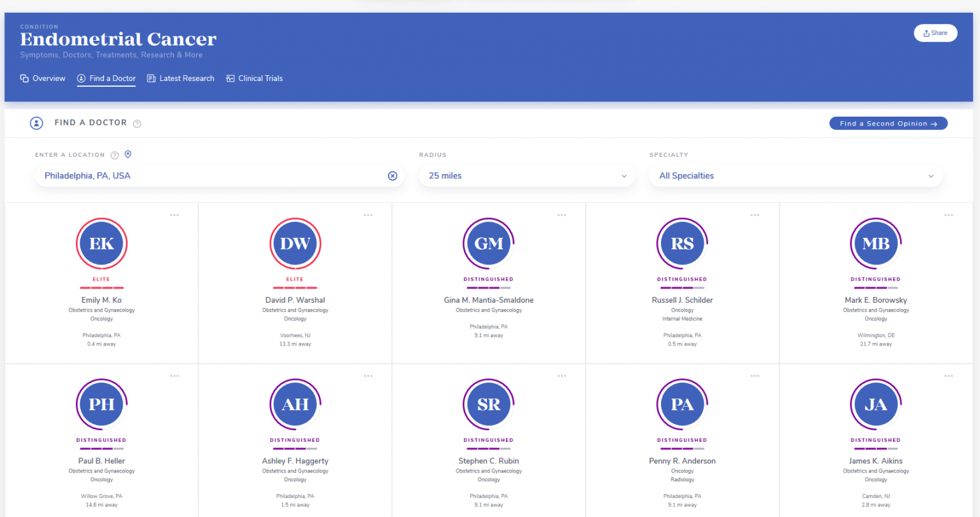Viewport: 980px width, 517px height.
Task: Open the Latest Research tab
Action: pyautogui.click(x=181, y=78)
